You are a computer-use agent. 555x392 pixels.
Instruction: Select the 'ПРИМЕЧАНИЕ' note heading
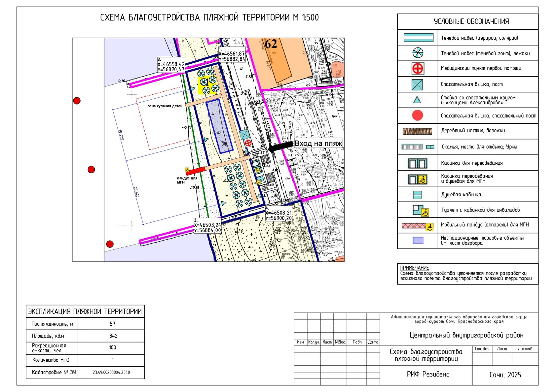[x=414, y=268]
